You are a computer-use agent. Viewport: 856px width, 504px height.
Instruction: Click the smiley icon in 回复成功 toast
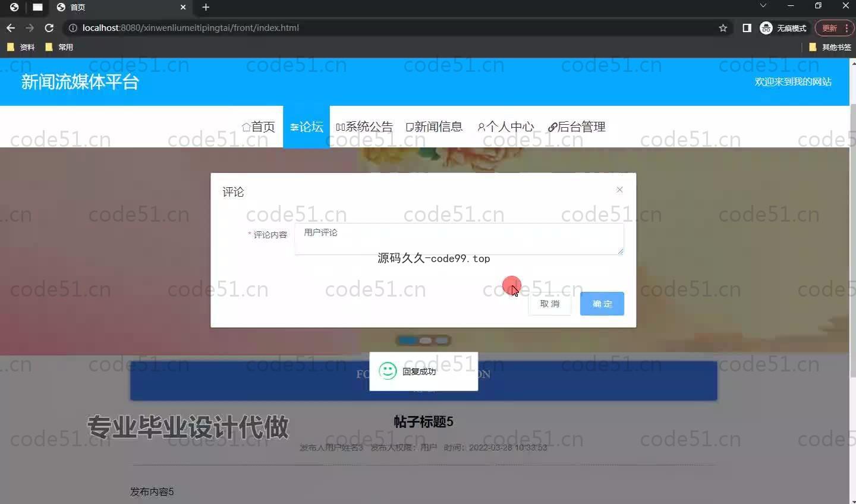click(x=388, y=371)
